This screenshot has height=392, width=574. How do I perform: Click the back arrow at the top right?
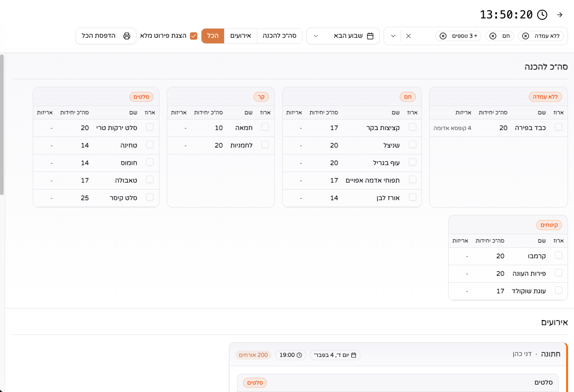559,14
